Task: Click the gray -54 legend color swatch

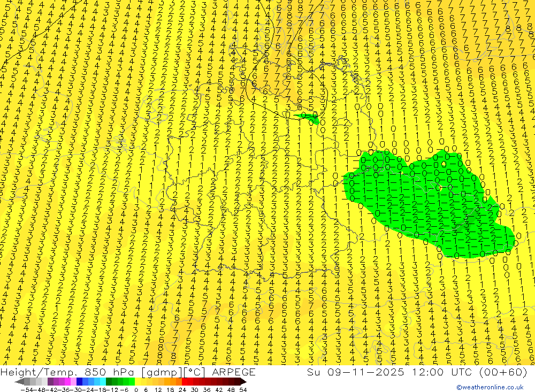Action: tap(27, 381)
